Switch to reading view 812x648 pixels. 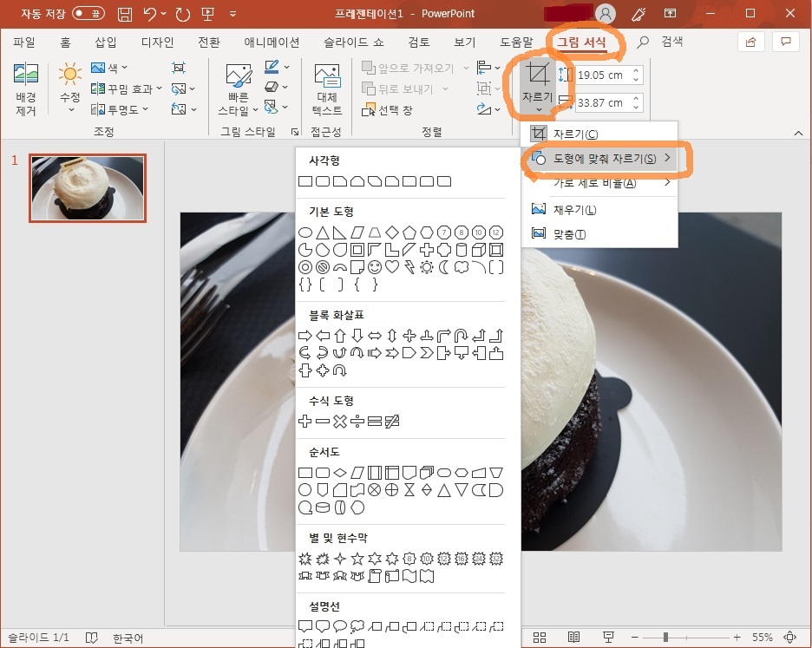pyautogui.click(x=573, y=637)
